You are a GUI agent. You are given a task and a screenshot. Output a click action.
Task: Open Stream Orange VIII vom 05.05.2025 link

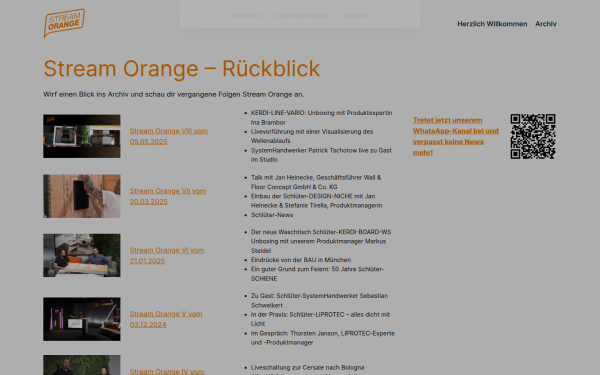169,136
